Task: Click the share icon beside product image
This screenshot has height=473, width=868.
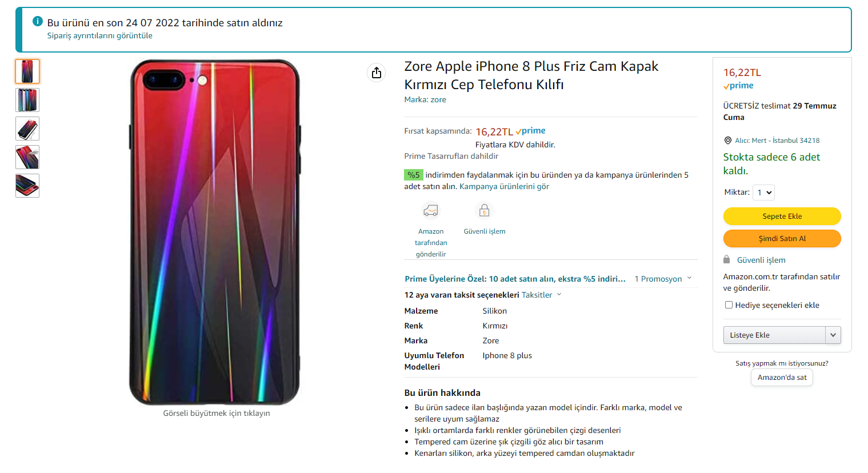Action: pos(376,73)
